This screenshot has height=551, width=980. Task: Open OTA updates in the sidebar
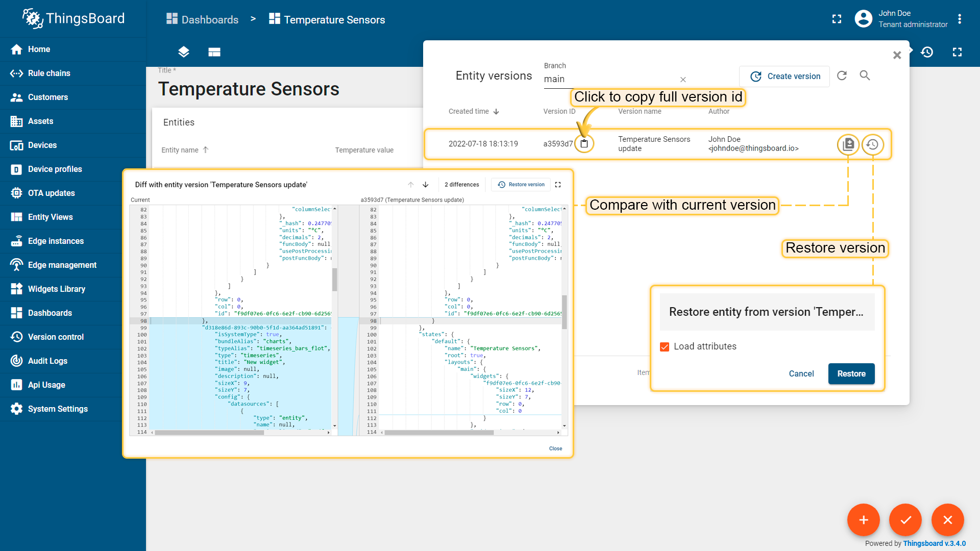click(73, 193)
